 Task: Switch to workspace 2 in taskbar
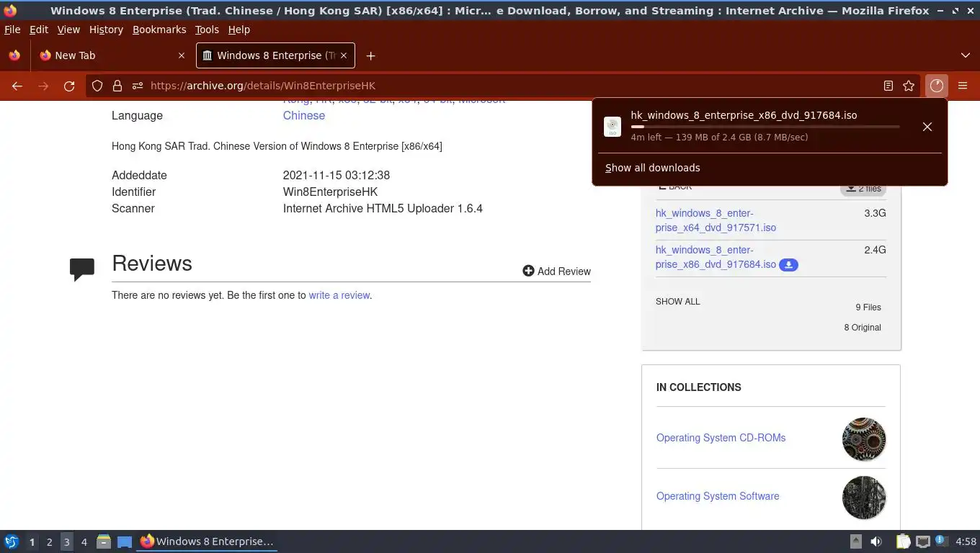coord(49,541)
